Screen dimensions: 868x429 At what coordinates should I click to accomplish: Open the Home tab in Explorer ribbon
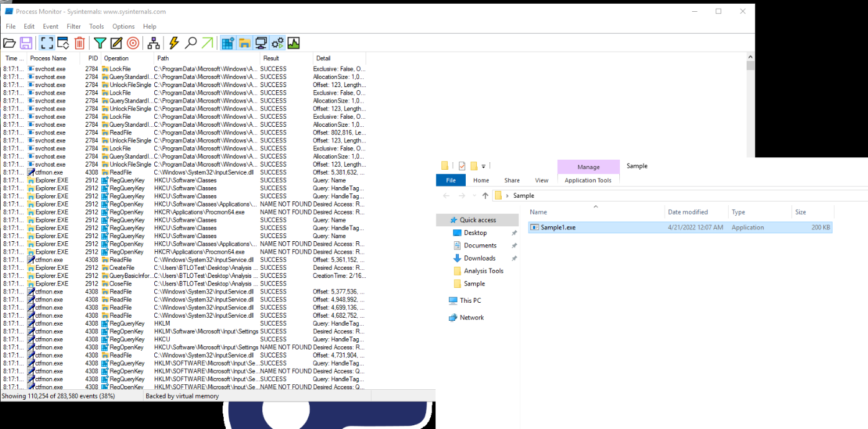481,180
